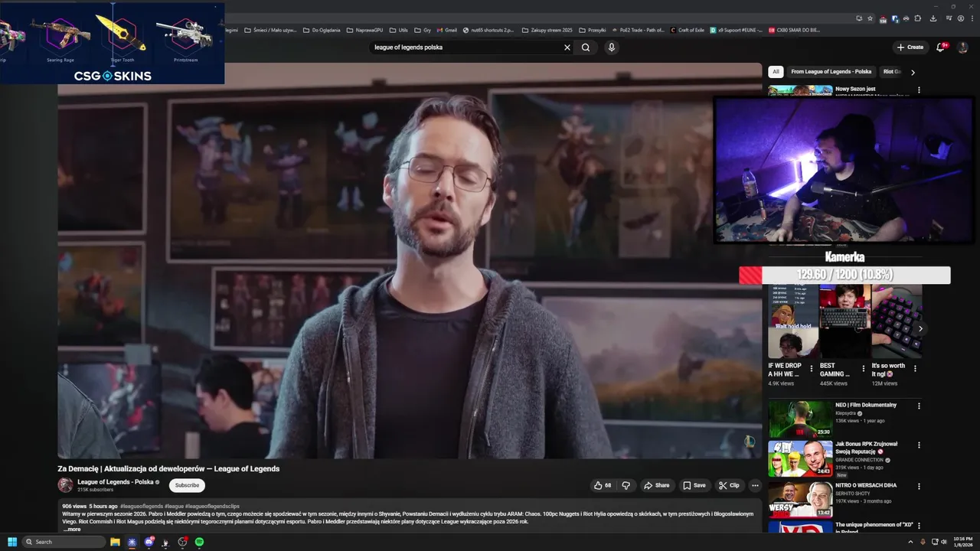Open the Windows Start menu
Viewport: 980px width, 551px height.
click(12, 542)
